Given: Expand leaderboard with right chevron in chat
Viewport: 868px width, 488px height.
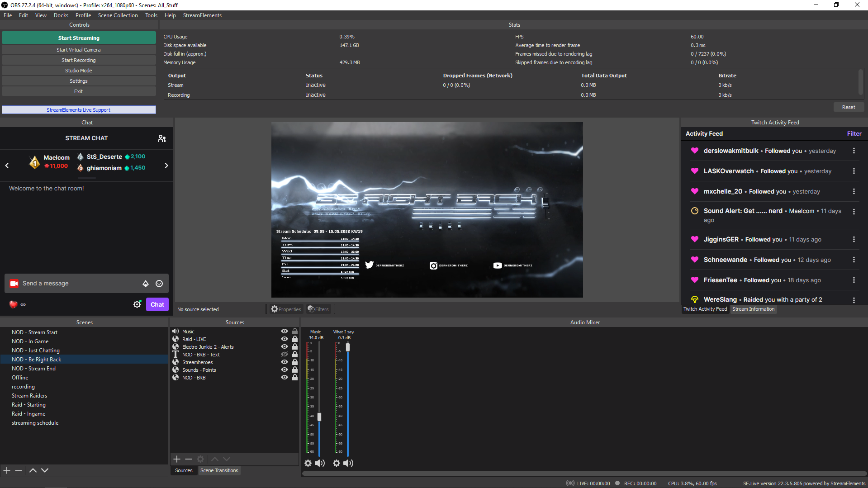Looking at the screenshot, I should pyautogui.click(x=166, y=166).
